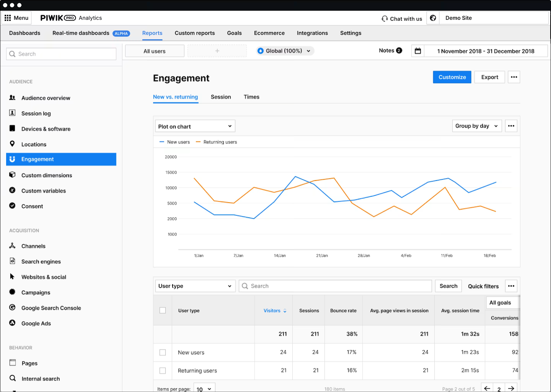Switch to the Session tab
The height and width of the screenshot is (392, 551).
click(x=220, y=97)
